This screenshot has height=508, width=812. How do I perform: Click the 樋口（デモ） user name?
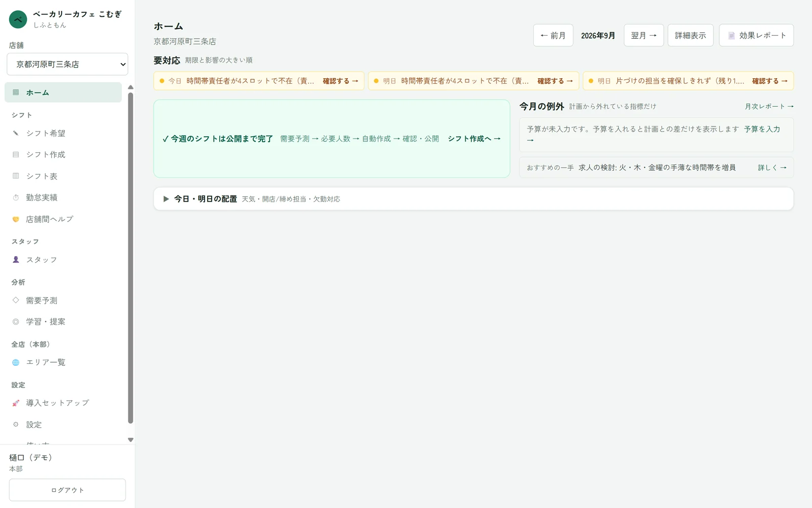[x=31, y=458]
